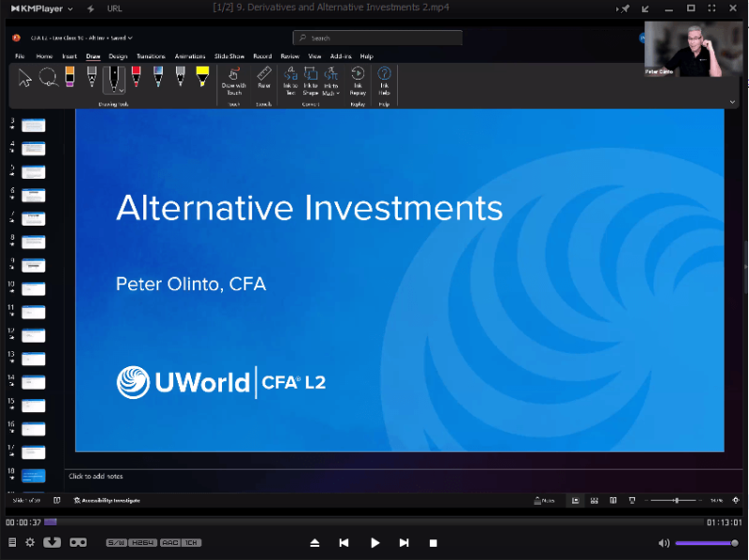The width and height of the screenshot is (749, 560).
Task: Click the download icon in KMPlayer bar
Action: (52, 542)
